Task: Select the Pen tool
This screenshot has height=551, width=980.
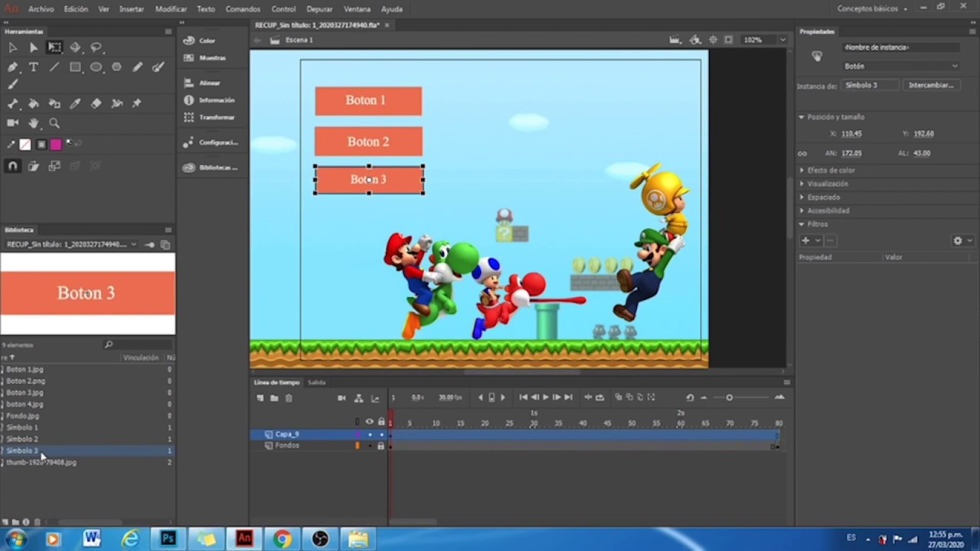Action: tap(13, 67)
